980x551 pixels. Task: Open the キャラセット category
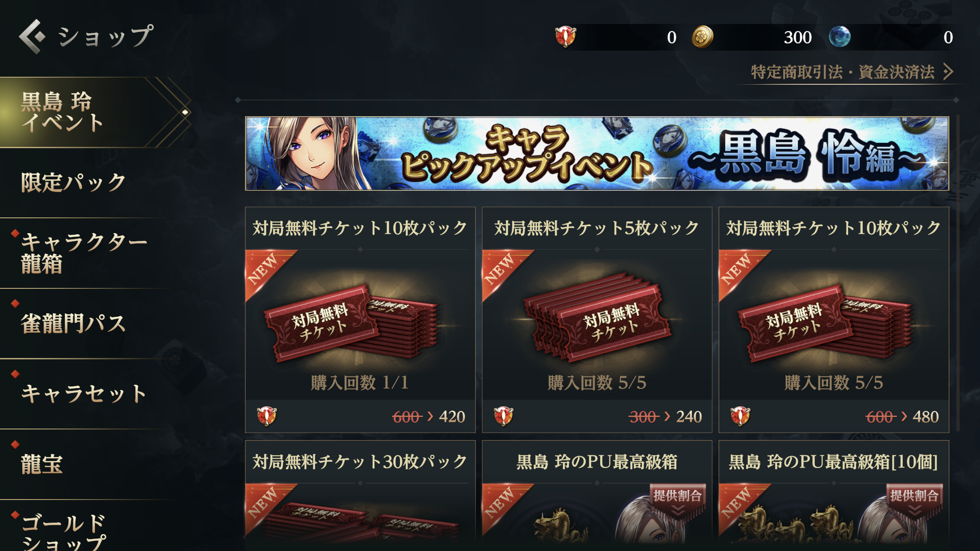pyautogui.click(x=84, y=394)
